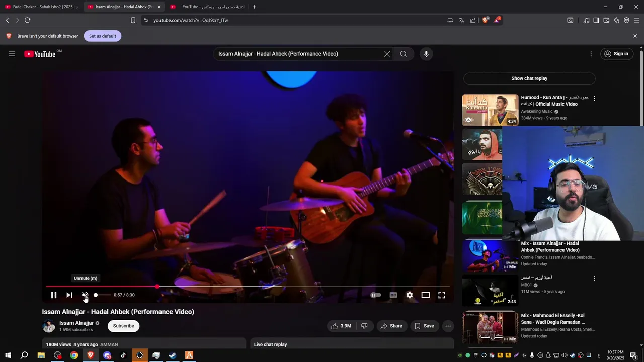Share page via address bar icon
This screenshot has height=362, width=644.
coord(473,20)
